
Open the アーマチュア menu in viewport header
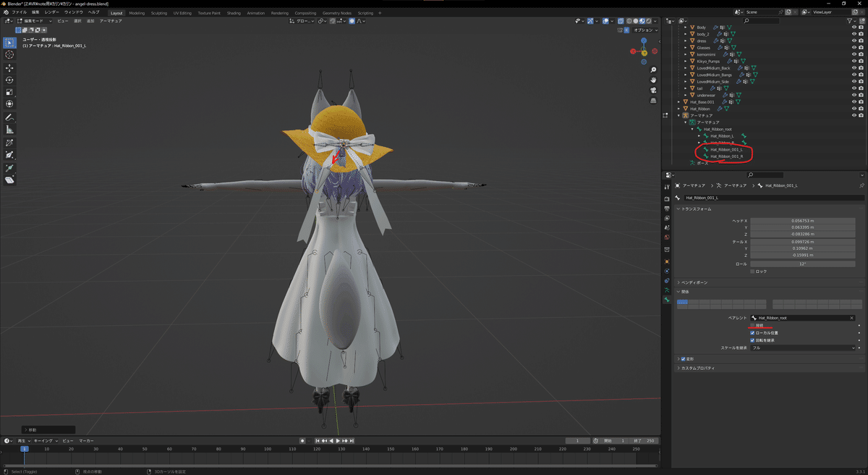coord(111,21)
